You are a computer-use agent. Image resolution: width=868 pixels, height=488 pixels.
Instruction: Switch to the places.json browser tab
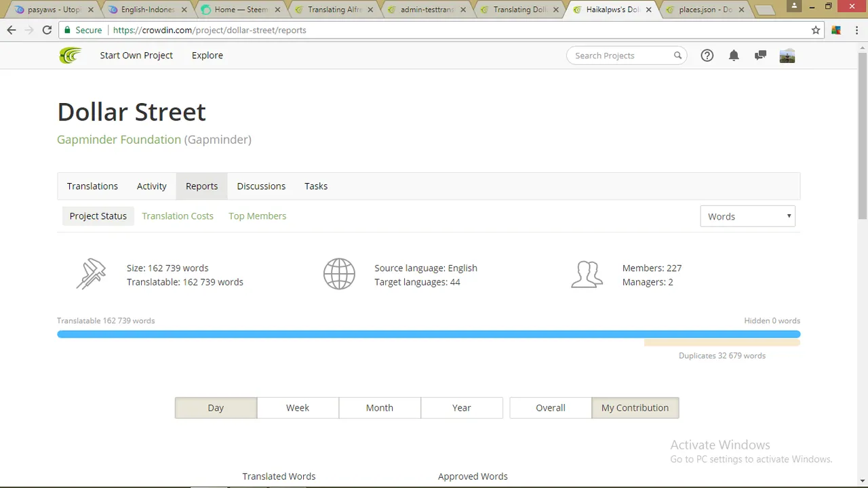705,10
